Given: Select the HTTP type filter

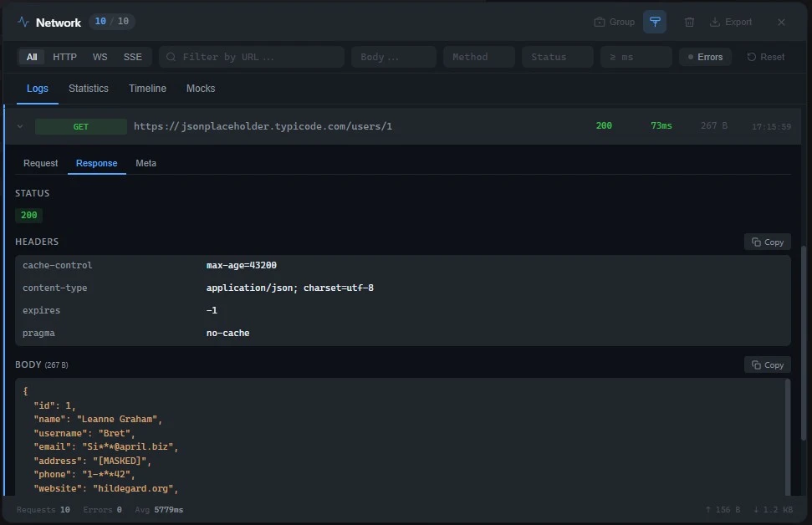Looking at the screenshot, I should pos(64,57).
